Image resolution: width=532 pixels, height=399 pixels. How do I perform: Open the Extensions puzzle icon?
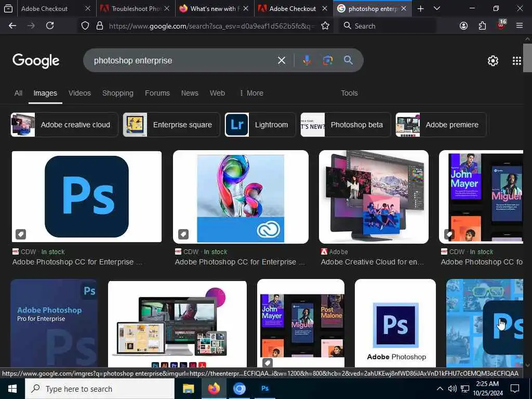click(482, 26)
